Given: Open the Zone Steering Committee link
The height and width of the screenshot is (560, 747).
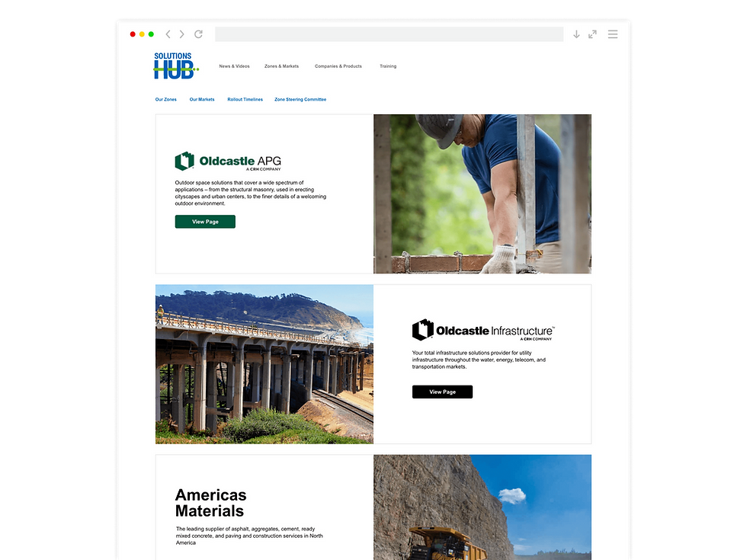Looking at the screenshot, I should point(300,100).
